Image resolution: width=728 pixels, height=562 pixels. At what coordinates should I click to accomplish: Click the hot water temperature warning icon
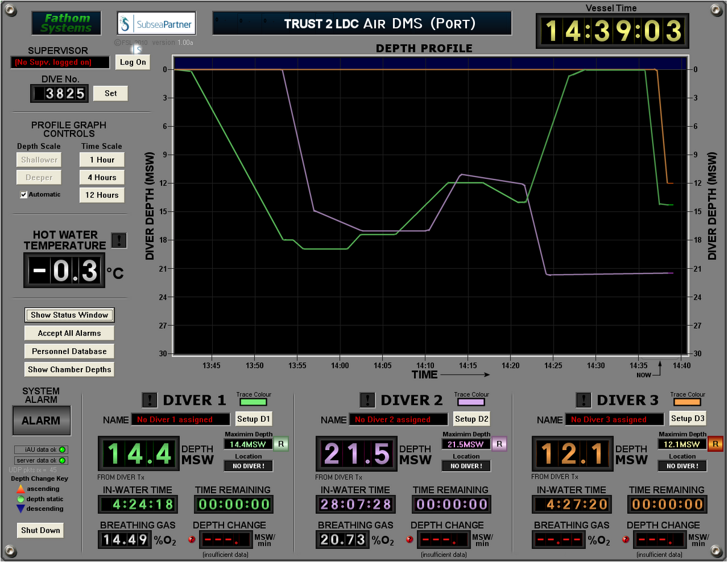point(119,240)
